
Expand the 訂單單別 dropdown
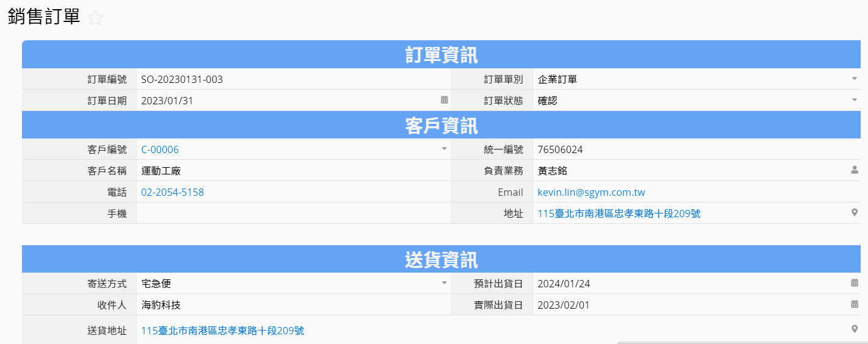coord(854,79)
